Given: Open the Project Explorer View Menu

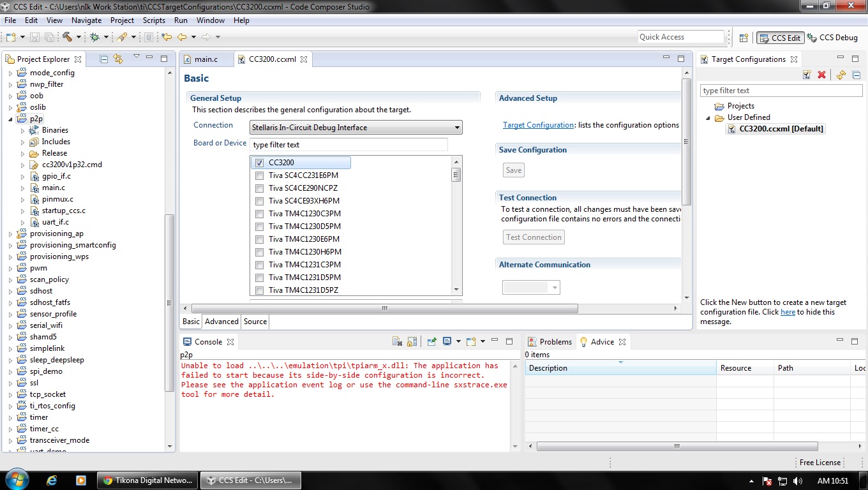Looking at the screenshot, I should click(x=136, y=57).
